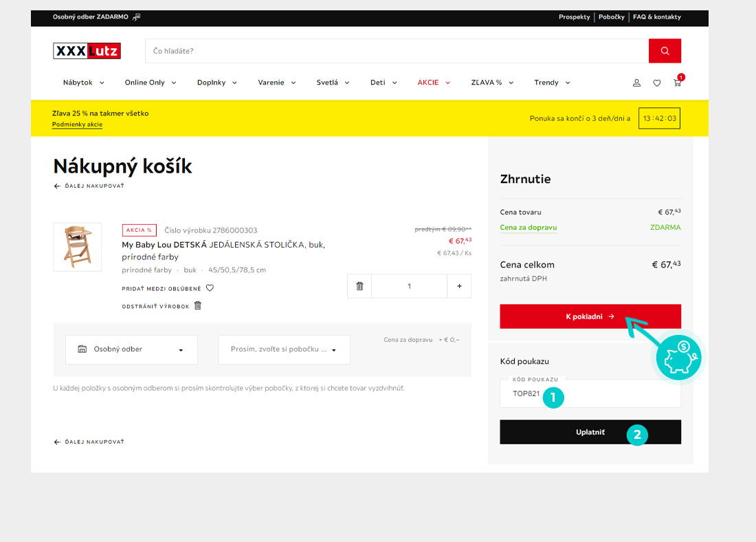Expand the AKCIE menu

pyautogui.click(x=434, y=83)
